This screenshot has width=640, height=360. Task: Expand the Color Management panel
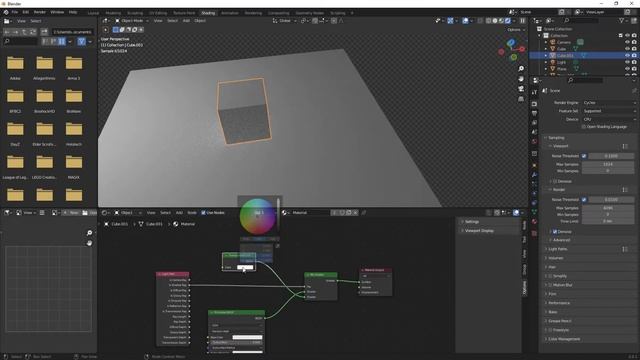[x=564, y=339]
